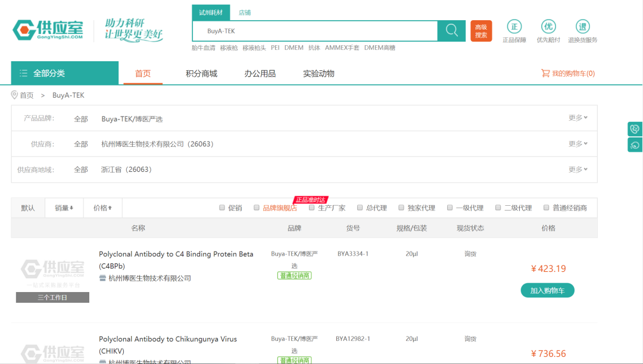Viewport: 643px width, 364px height.
Task: Select the 试剂耗材 search tab
Action: tap(211, 12)
